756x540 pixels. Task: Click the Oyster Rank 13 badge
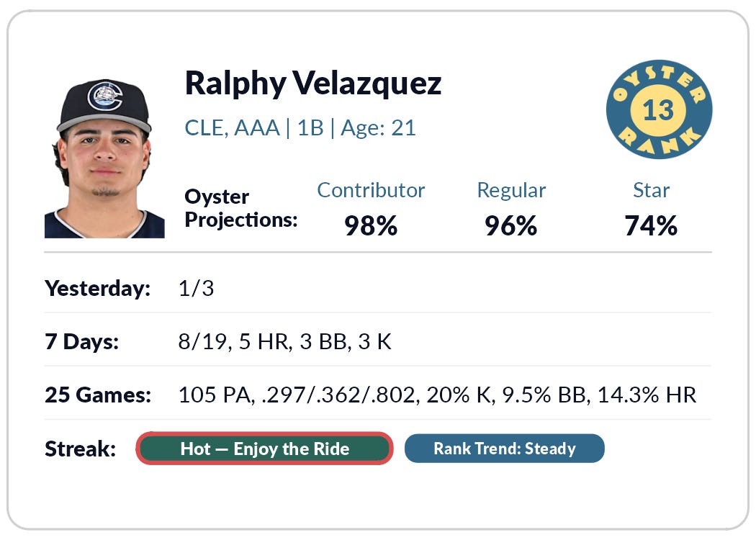[659, 109]
